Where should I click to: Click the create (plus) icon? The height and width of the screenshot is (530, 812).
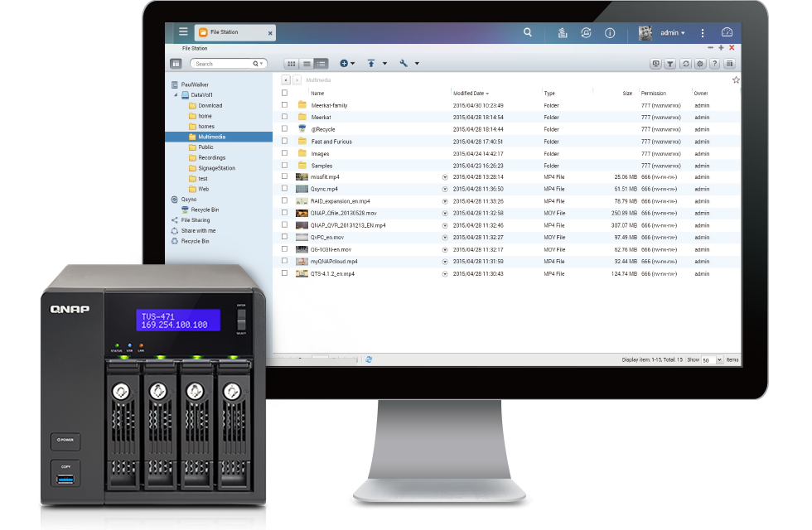point(343,63)
